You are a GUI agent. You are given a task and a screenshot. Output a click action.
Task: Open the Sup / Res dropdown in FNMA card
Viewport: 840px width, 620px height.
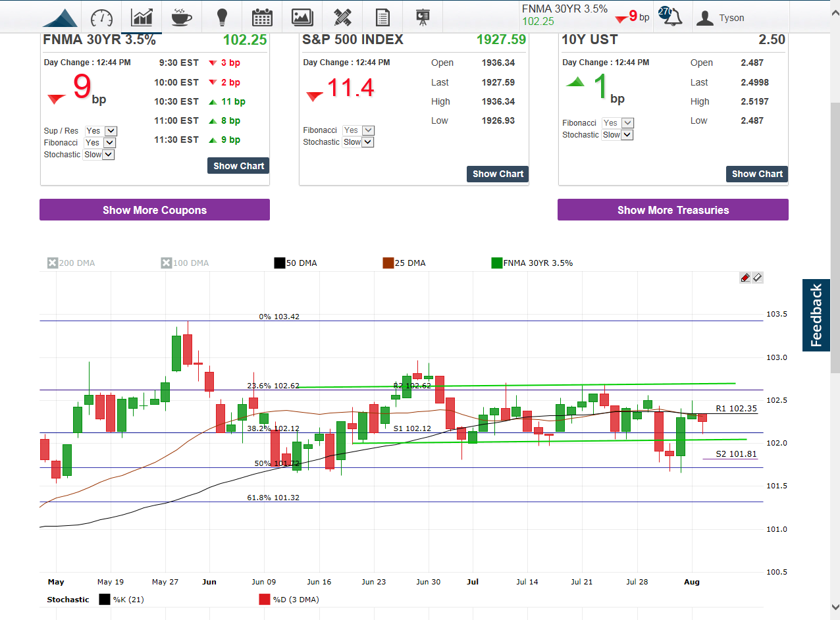pos(101,131)
